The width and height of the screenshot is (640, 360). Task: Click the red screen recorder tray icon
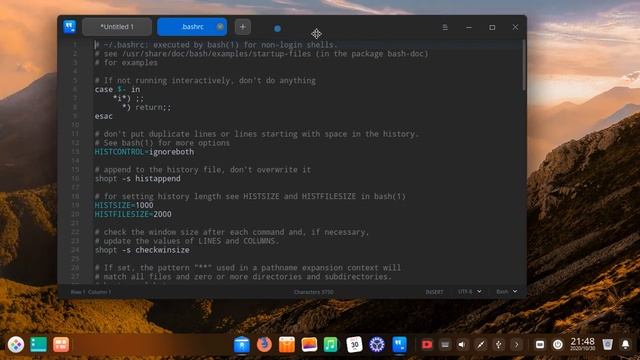(x=427, y=344)
